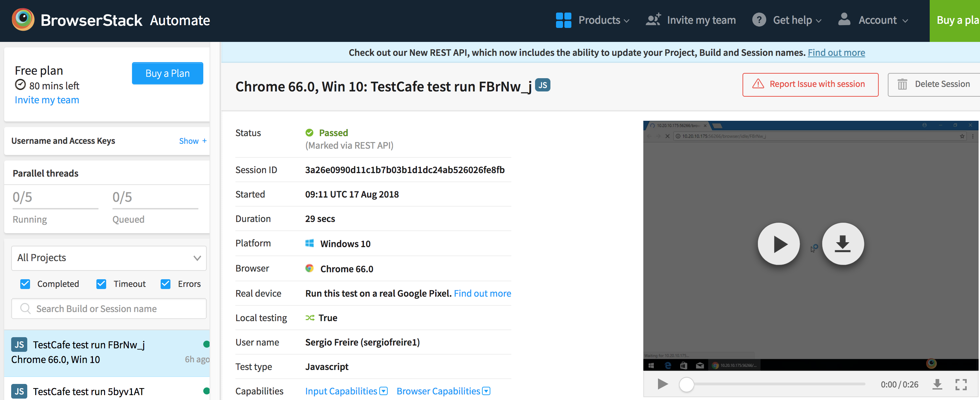Open the Account menu

pos(883,20)
